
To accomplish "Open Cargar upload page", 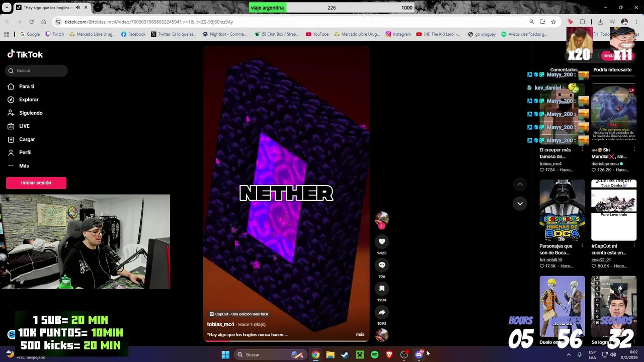I will click(x=21, y=139).
